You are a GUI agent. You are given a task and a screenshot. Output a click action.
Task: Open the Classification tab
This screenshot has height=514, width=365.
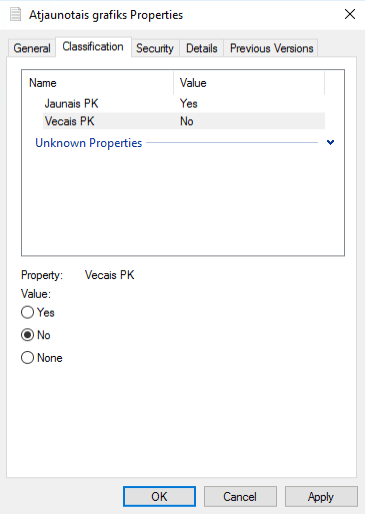(x=93, y=47)
